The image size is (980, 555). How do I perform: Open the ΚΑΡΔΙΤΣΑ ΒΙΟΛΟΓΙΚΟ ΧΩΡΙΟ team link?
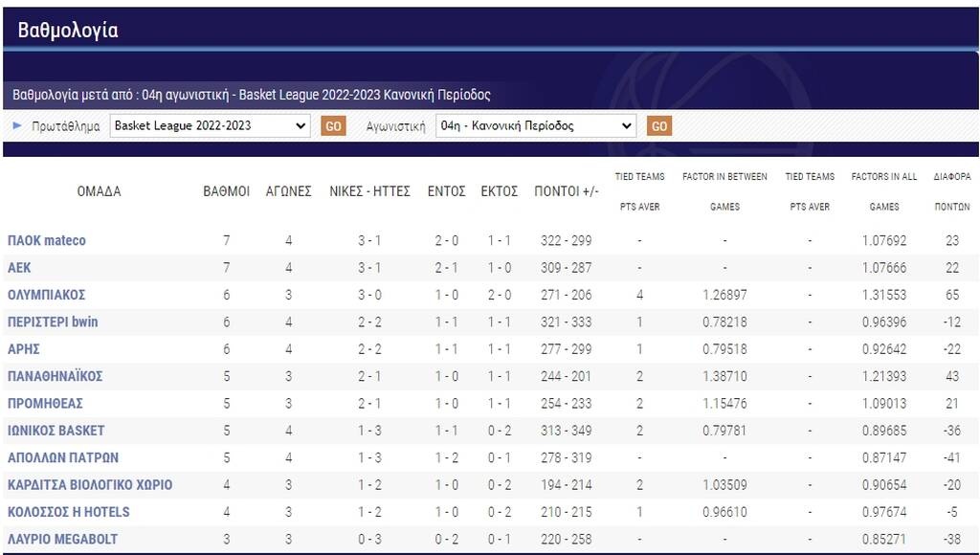(x=90, y=485)
